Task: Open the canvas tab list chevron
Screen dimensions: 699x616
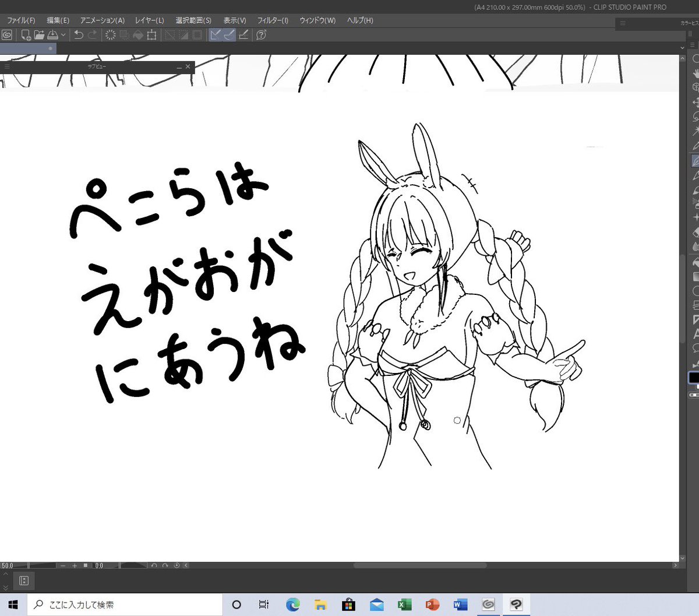Action: click(x=683, y=47)
